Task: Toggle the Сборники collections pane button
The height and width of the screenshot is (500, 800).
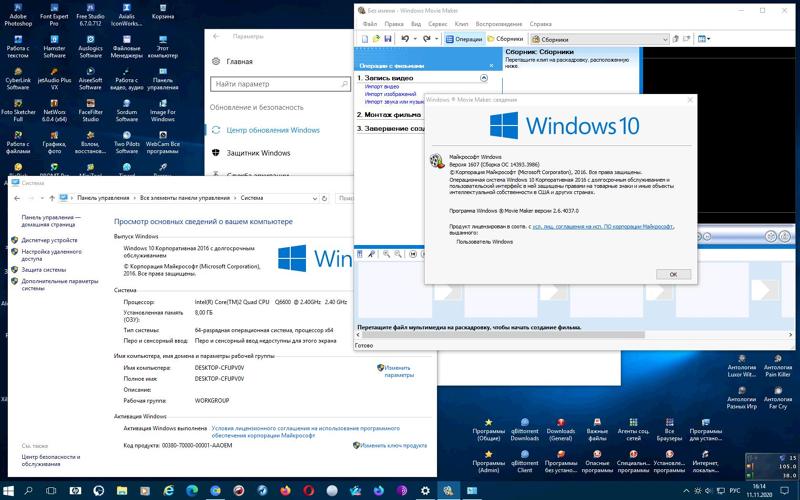Action: coord(505,39)
